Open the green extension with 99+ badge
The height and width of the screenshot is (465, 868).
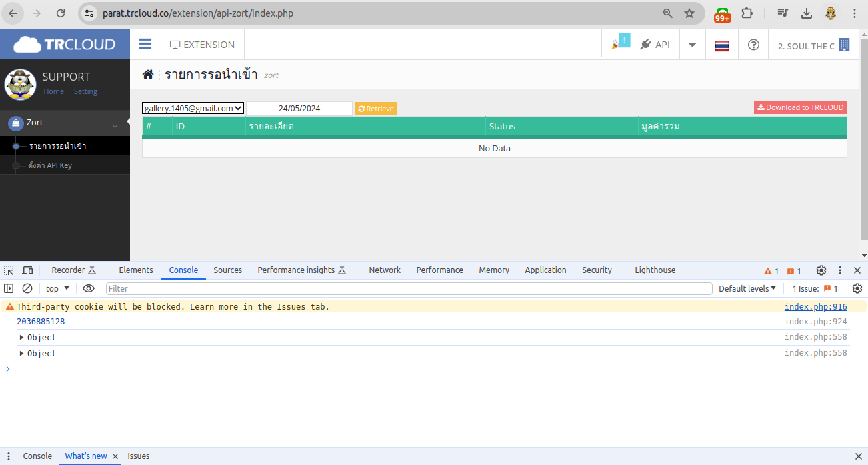tap(722, 14)
